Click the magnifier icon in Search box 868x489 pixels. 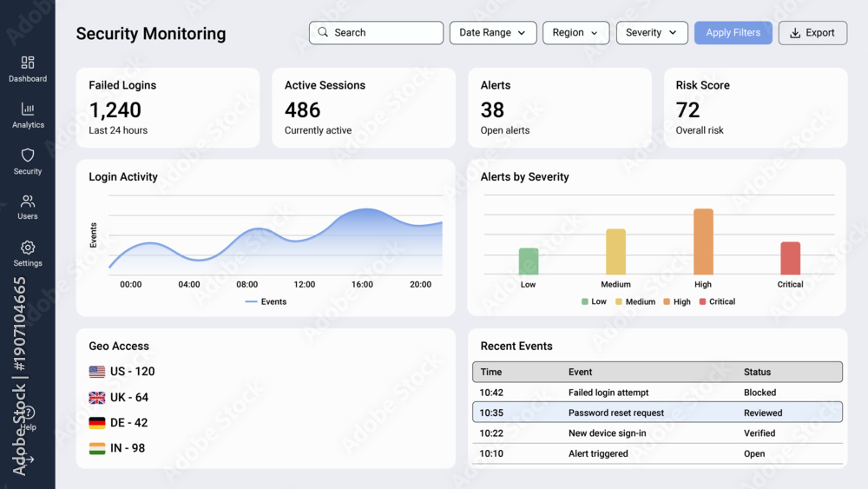pyautogui.click(x=323, y=32)
